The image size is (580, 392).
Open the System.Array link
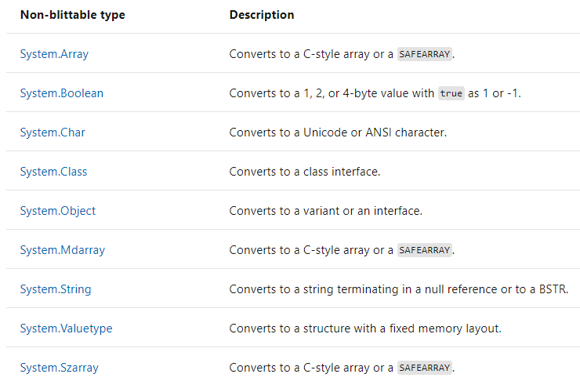(54, 54)
